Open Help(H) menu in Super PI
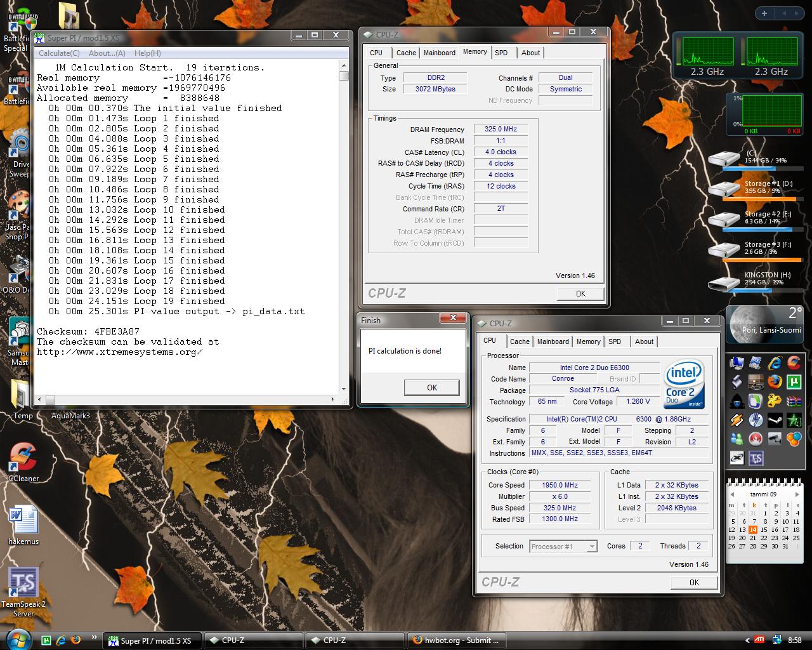The image size is (812, 650). pyautogui.click(x=147, y=53)
